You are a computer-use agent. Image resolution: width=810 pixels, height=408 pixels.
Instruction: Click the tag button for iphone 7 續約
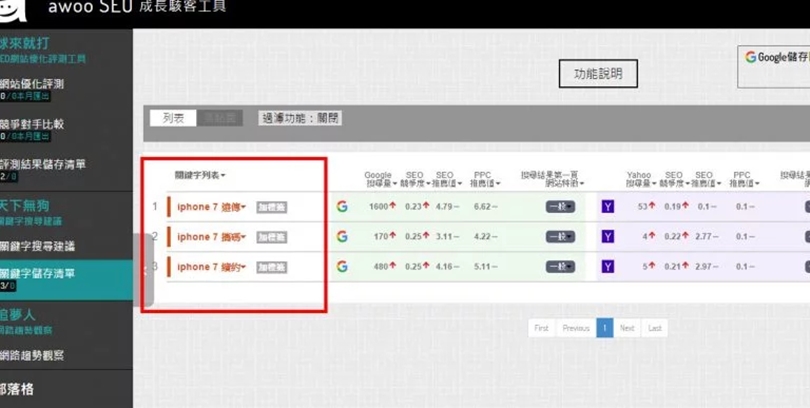272,267
